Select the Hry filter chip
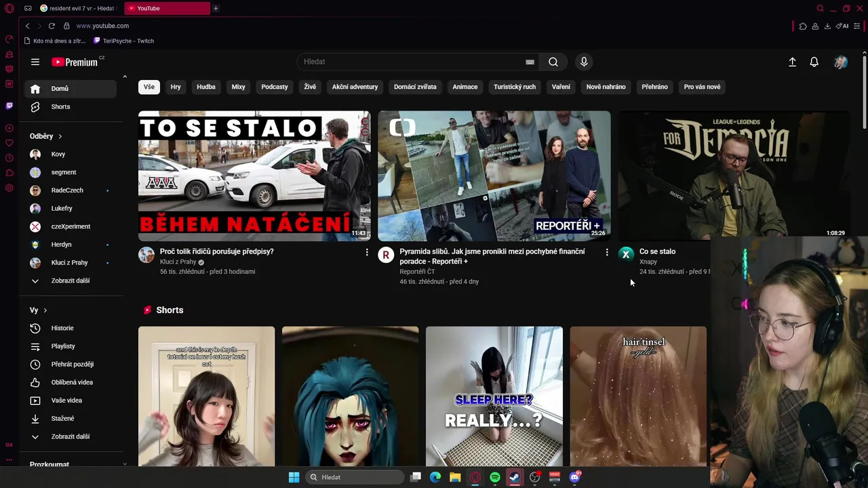This screenshot has height=488, width=868. click(176, 87)
